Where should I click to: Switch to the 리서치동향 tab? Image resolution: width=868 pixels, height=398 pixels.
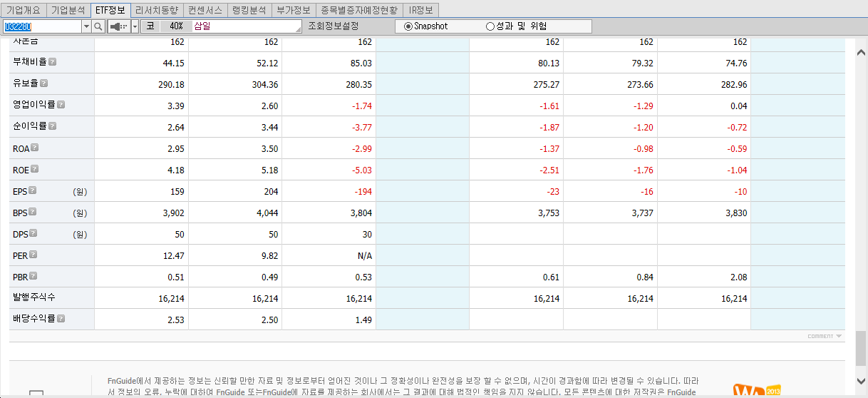coord(156,10)
